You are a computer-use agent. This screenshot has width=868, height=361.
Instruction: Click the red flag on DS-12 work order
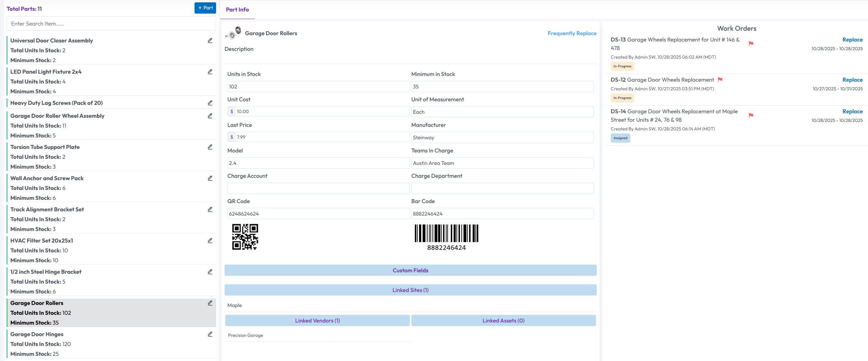[x=720, y=80]
